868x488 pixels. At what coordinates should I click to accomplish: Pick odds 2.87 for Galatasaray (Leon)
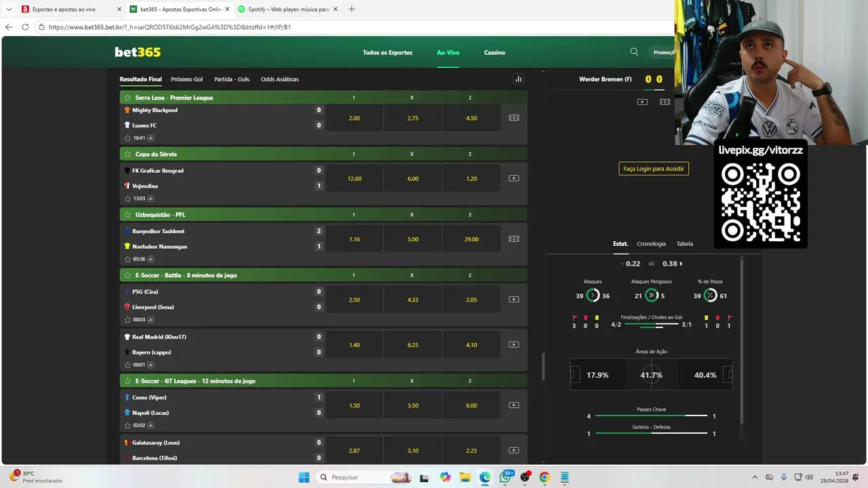pyautogui.click(x=354, y=450)
